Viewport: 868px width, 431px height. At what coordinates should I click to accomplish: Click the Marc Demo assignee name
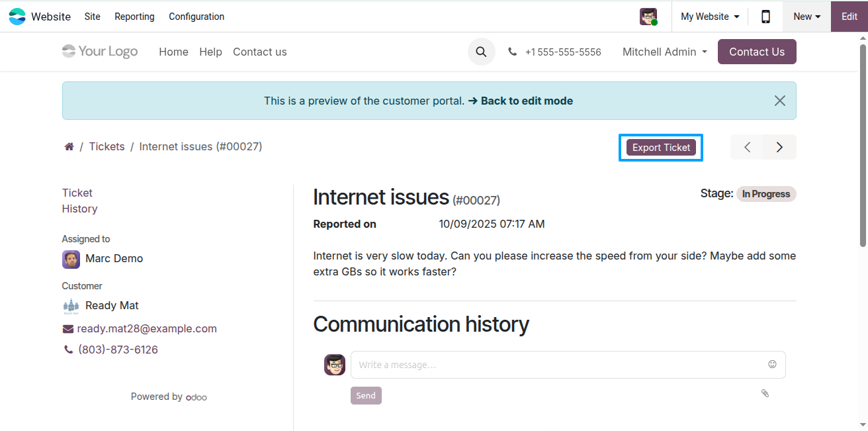tap(114, 259)
